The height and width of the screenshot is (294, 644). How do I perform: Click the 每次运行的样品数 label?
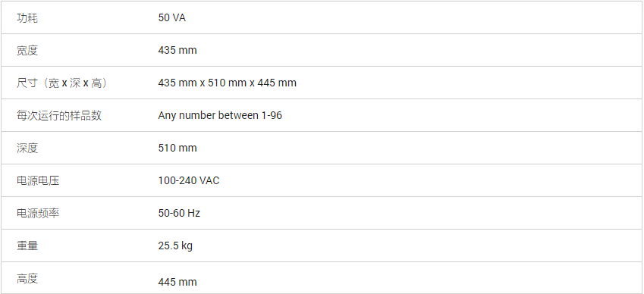tap(59, 116)
